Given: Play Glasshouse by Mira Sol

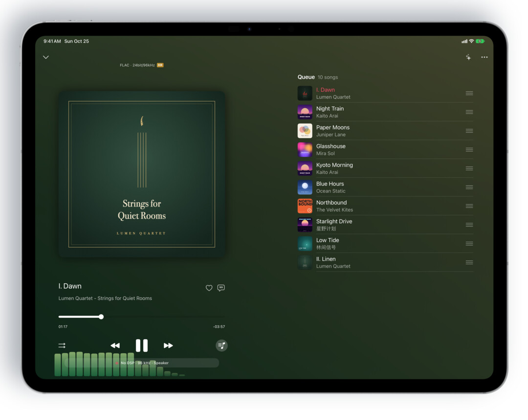Looking at the screenshot, I should coord(385,149).
